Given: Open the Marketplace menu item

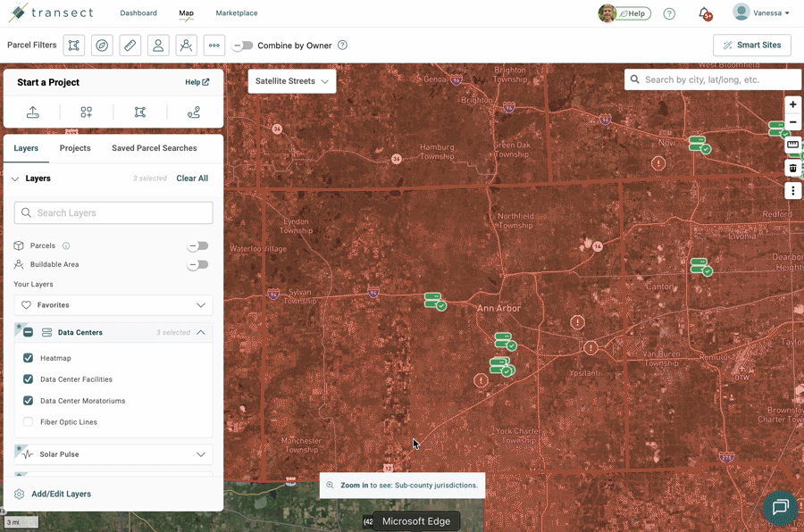Looking at the screenshot, I should (x=237, y=13).
